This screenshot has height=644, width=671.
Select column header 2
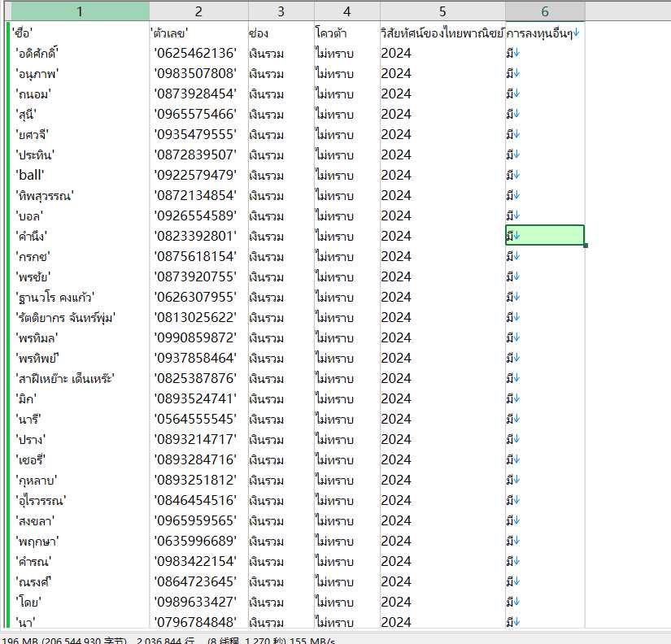click(x=198, y=11)
